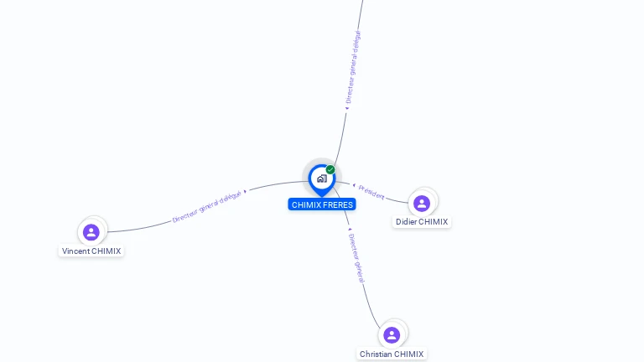Click the building symbol inside company pin
Image resolution: width=644 pixels, height=362 pixels.
click(x=322, y=178)
